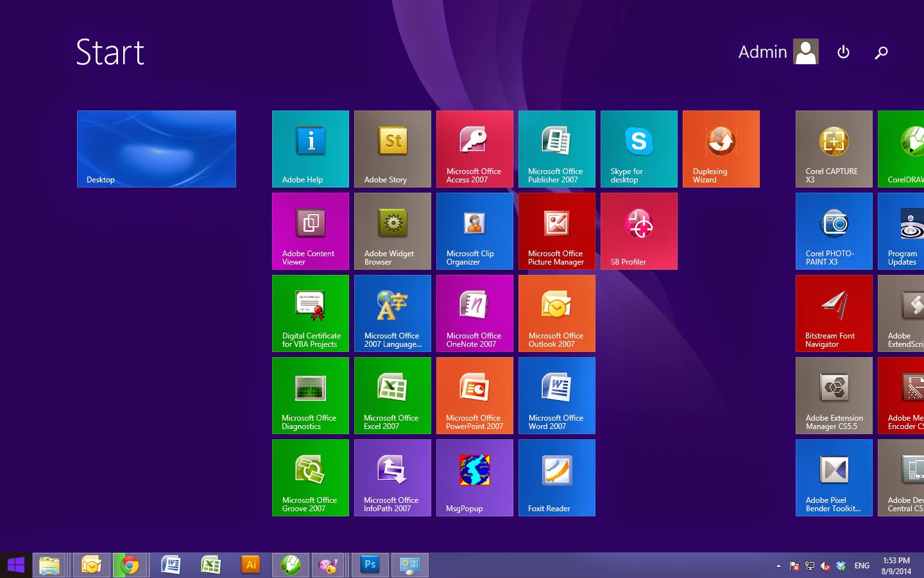924x578 pixels.
Task: Click the power options button
Action: 844,52
